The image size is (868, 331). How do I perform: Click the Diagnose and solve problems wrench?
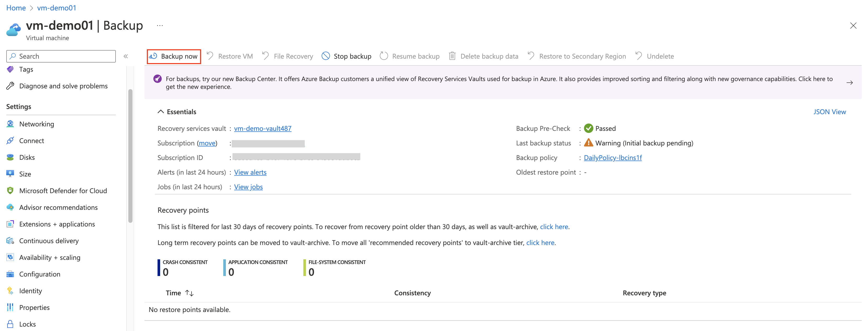click(10, 86)
